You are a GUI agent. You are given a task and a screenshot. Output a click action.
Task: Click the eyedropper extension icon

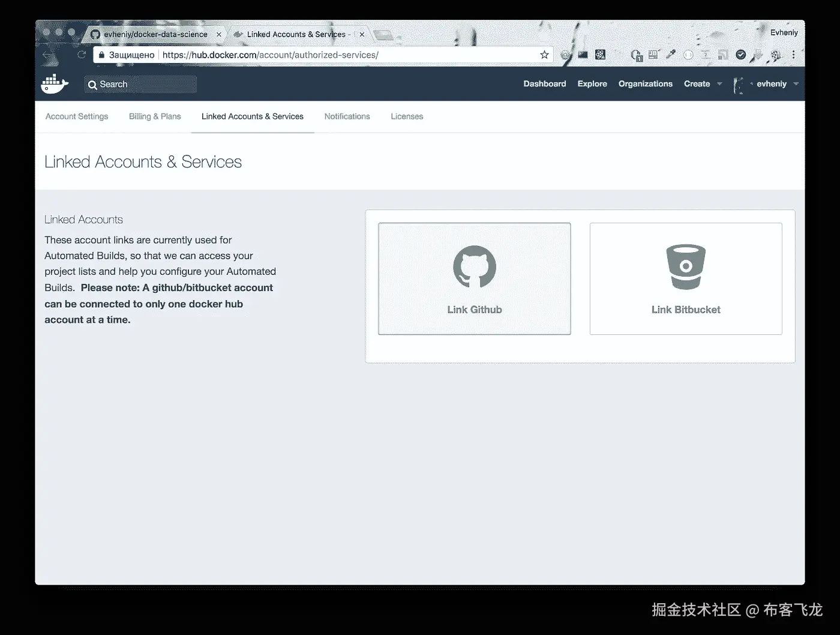tap(671, 55)
